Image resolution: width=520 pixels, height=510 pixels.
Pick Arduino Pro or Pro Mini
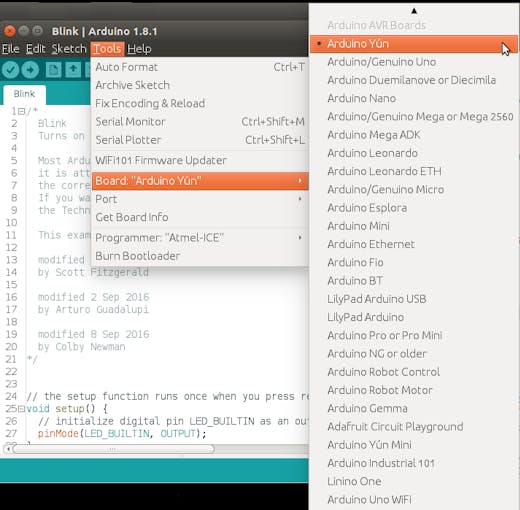(414, 335)
